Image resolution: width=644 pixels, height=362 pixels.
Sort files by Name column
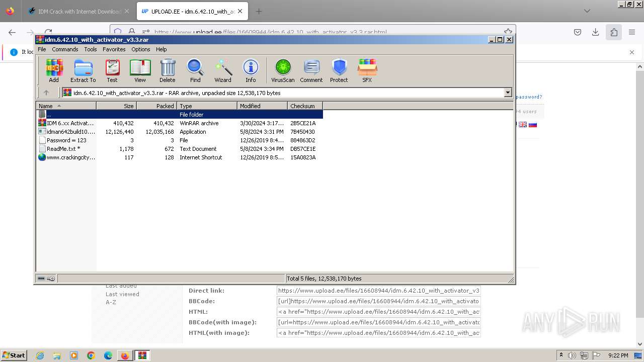point(66,106)
